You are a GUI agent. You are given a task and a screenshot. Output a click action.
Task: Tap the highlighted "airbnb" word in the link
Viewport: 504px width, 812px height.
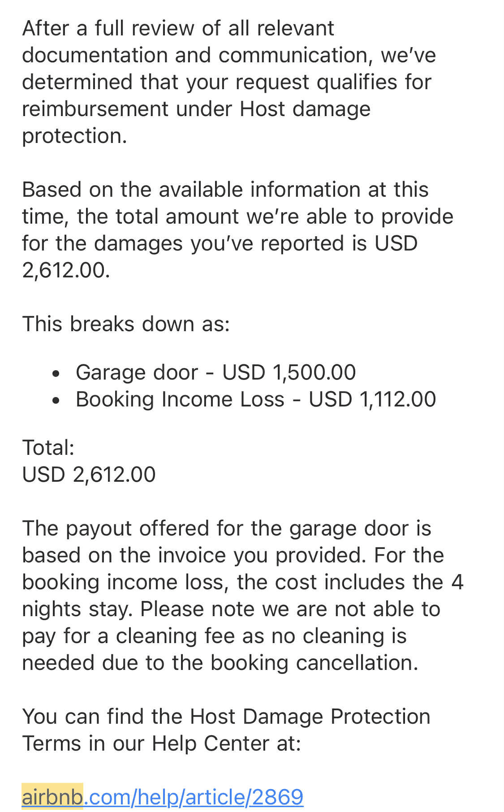pos(52,797)
